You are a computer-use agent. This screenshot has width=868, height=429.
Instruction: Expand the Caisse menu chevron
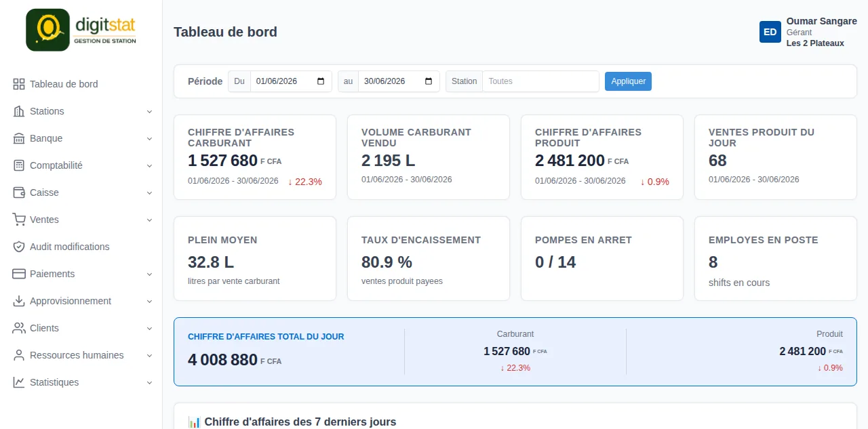150,192
